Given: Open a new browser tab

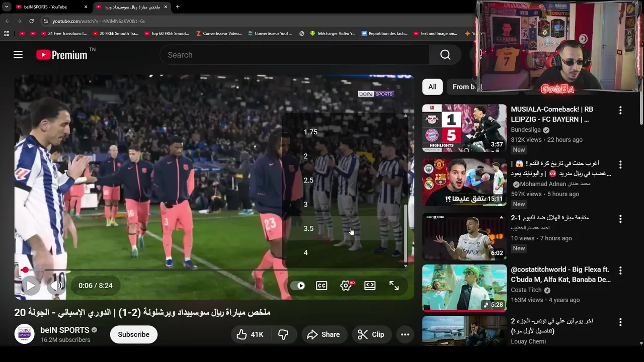Looking at the screenshot, I should pos(178,7).
